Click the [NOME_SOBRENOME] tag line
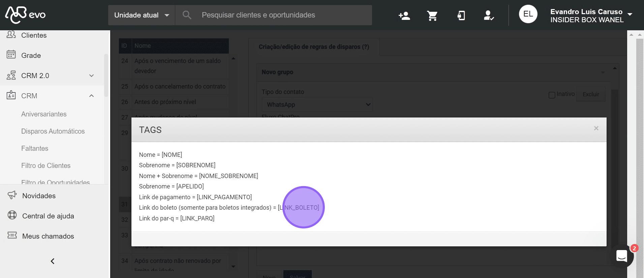The image size is (644, 278). click(x=198, y=176)
